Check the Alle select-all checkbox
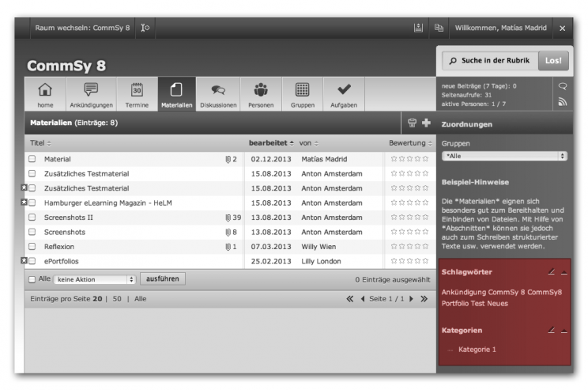The width and height of the screenshot is (588, 390). [x=32, y=279]
